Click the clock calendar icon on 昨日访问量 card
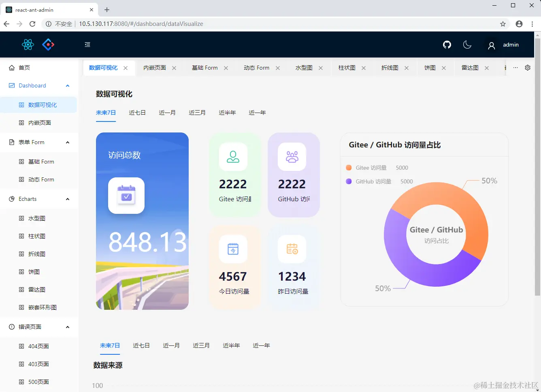Screen dimensions: 541x392 click(292, 249)
